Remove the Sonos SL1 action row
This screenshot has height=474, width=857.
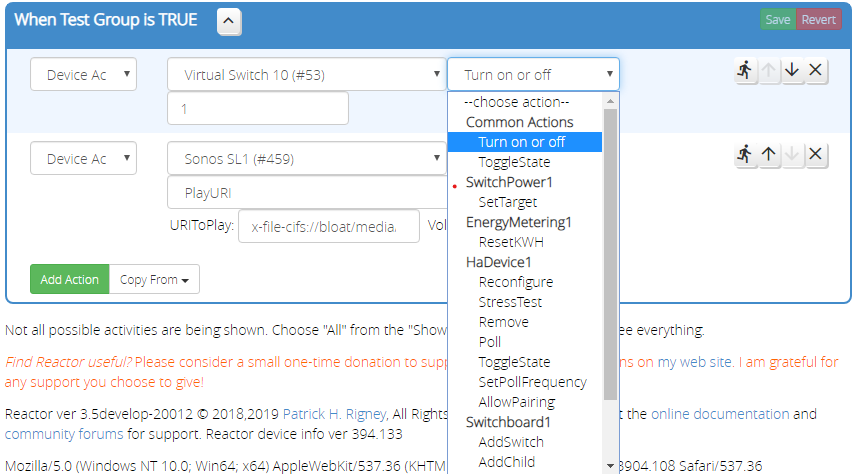[817, 154]
